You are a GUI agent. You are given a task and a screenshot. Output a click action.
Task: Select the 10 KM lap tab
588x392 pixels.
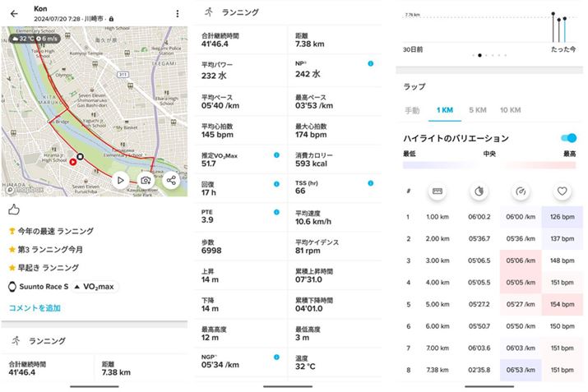coord(509,110)
